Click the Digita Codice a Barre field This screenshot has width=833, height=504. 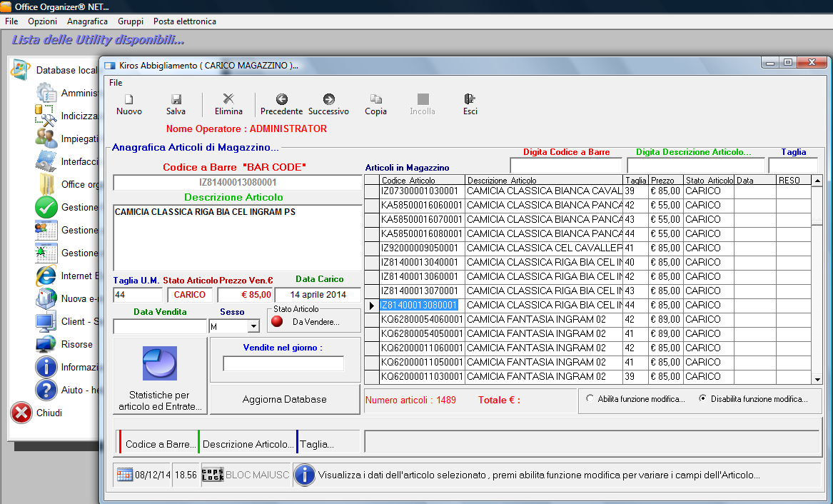[566, 165]
